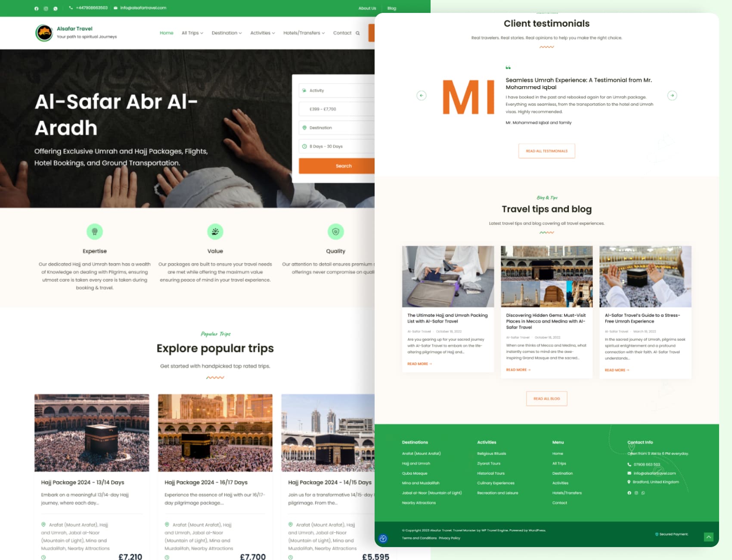Click the back-to-top arrow button in the footer
Image resolution: width=732 pixels, height=560 pixels.
click(709, 537)
